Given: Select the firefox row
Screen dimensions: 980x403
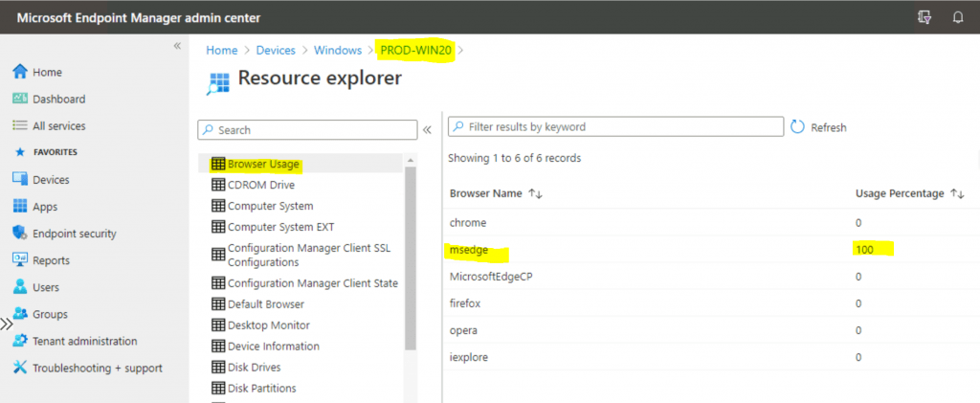Looking at the screenshot, I should [711, 303].
